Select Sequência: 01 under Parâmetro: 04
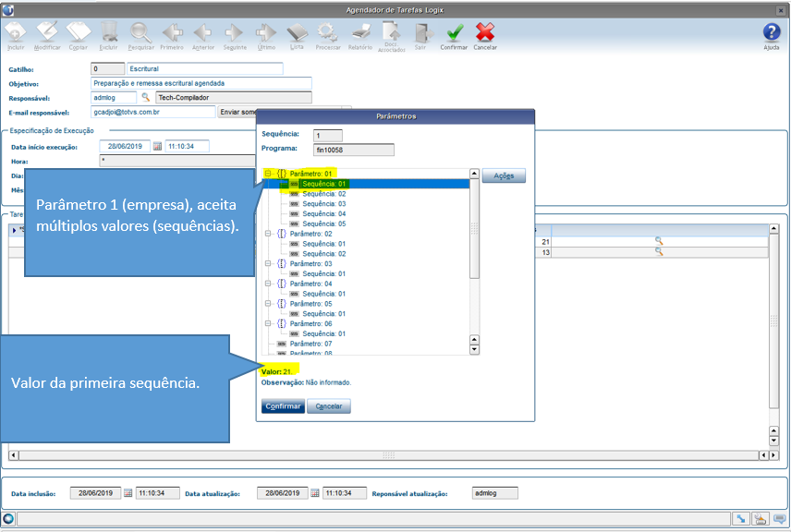This screenshot has height=532, width=791. [323, 294]
